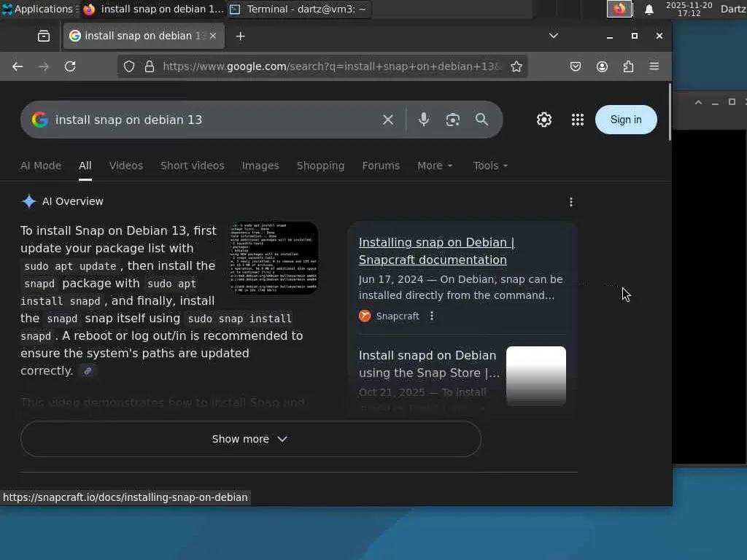Open the 'Dartz' user menu in panel
Screen dimensions: 747x560
(734, 9)
